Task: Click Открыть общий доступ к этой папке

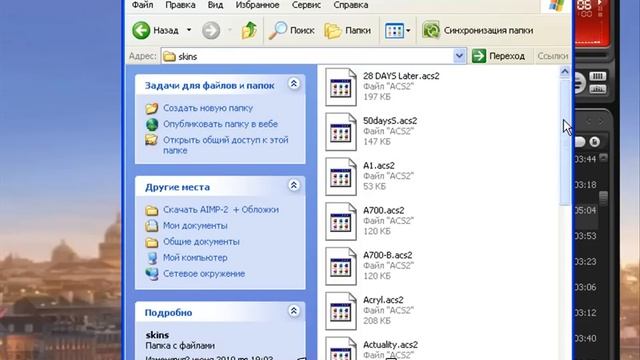Action: pos(226,145)
